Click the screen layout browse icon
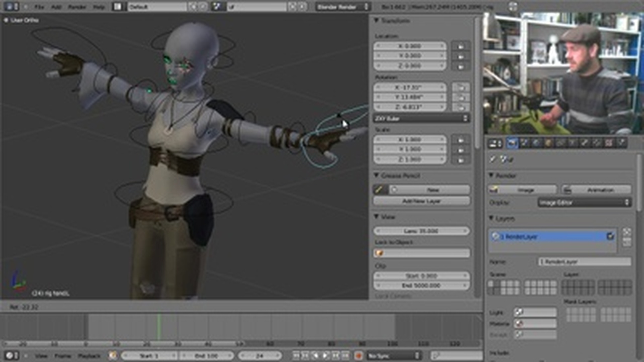 click(118, 7)
